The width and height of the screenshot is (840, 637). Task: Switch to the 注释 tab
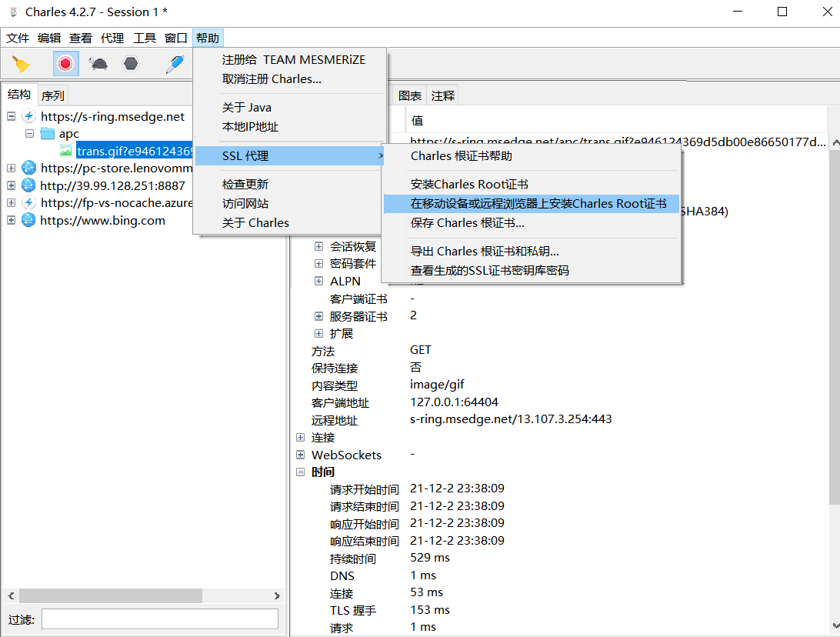[443, 96]
